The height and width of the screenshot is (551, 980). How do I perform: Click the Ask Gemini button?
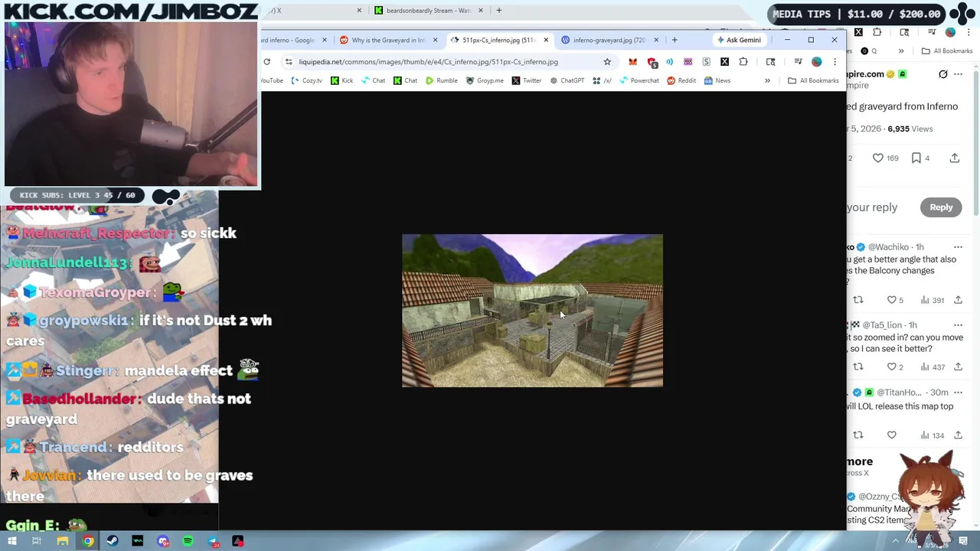(x=739, y=40)
